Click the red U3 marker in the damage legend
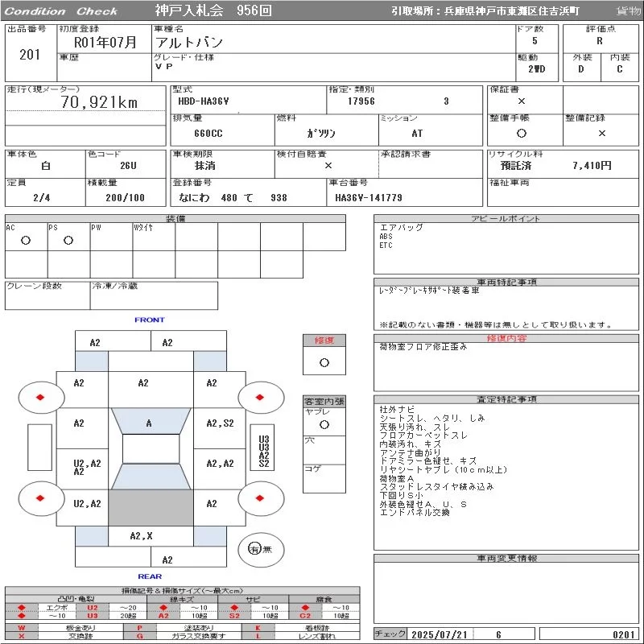 (x=93, y=615)
